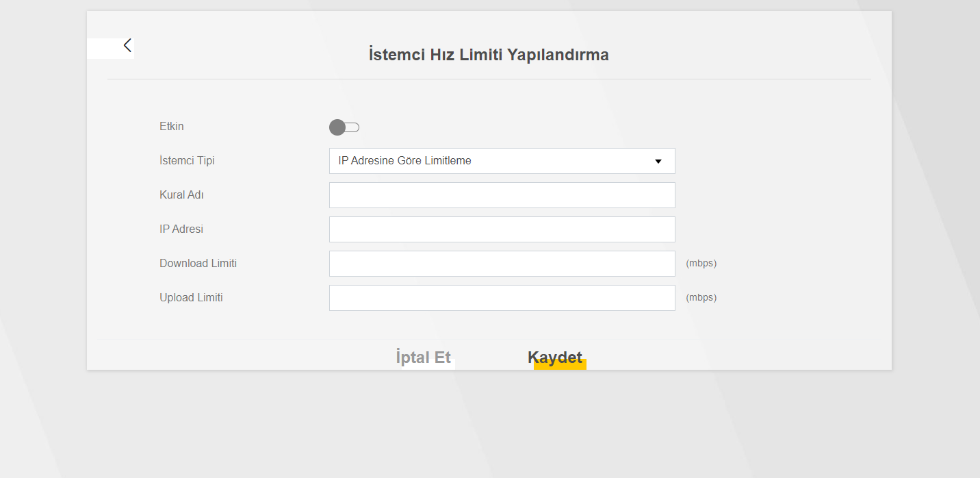Click the mbps unit beside Download Limiti
Image resolution: width=980 pixels, height=478 pixels.
[701, 264]
